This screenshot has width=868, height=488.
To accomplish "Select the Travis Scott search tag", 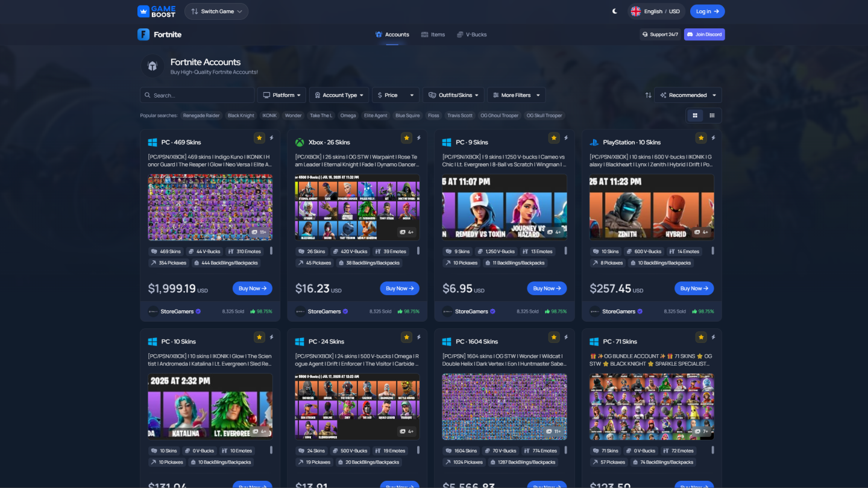I will click(460, 116).
